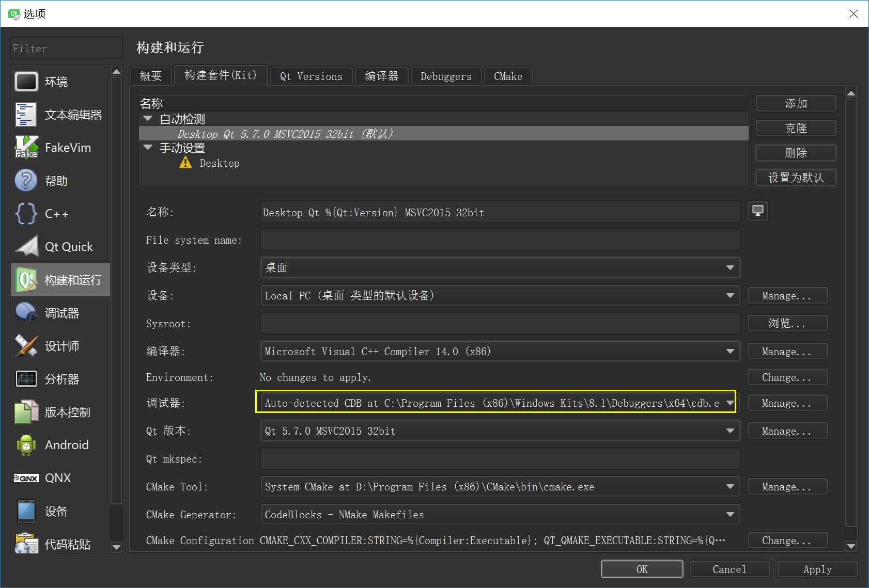Click the Filter search field

click(66, 48)
